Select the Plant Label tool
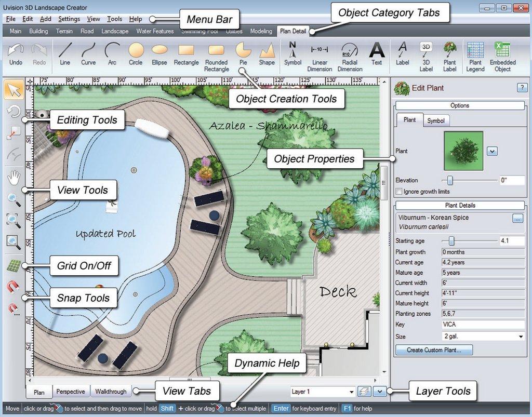532x417 pixels. click(449, 57)
